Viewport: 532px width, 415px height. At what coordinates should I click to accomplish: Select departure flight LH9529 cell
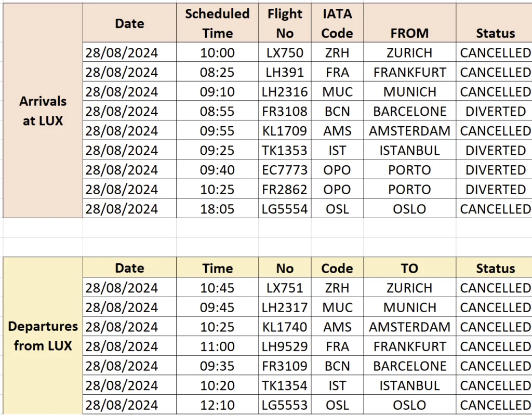tap(285, 346)
